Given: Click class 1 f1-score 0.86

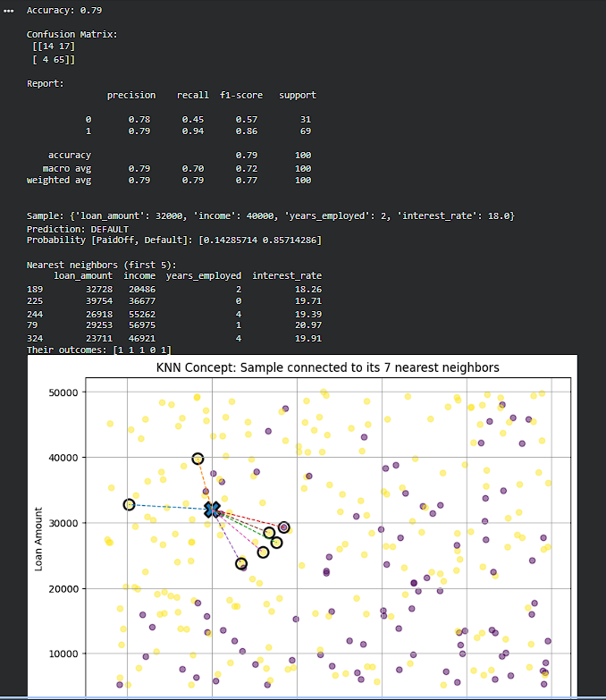Looking at the screenshot, I should (x=247, y=131).
